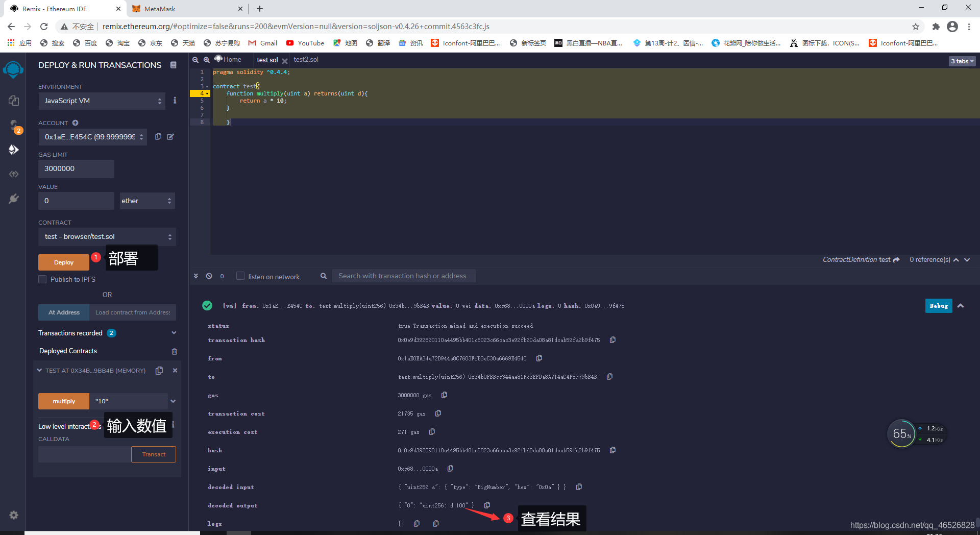The width and height of the screenshot is (980, 535).
Task: Click the Gas Limit input field
Action: click(x=76, y=169)
